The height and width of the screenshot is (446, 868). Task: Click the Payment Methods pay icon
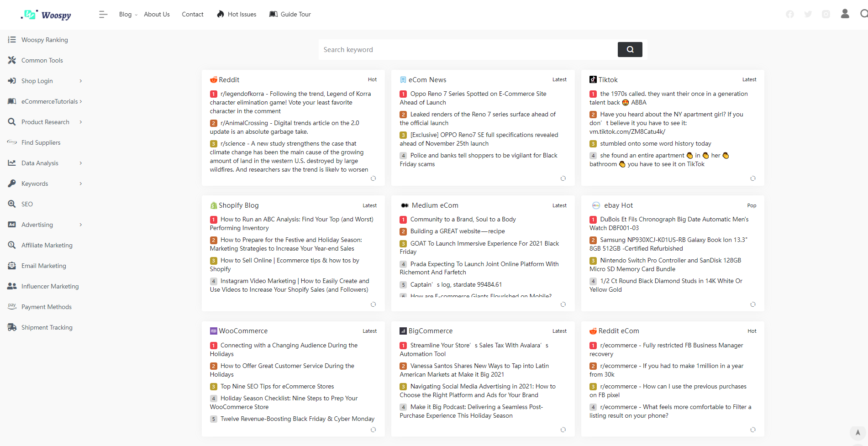click(x=12, y=306)
